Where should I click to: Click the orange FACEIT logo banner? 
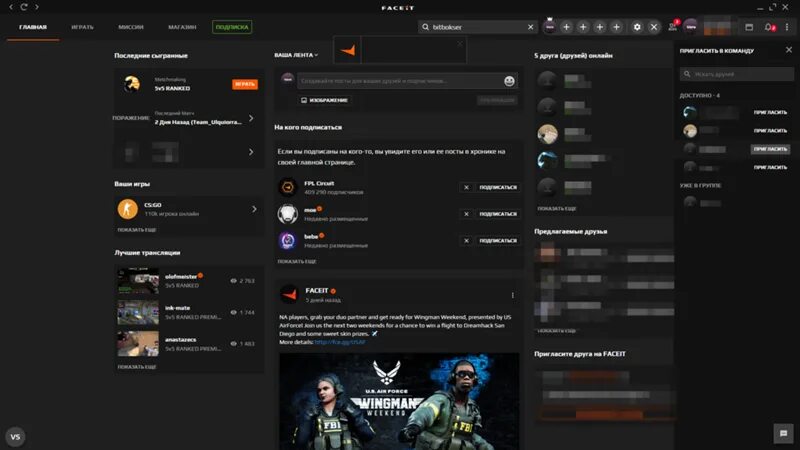(x=347, y=50)
